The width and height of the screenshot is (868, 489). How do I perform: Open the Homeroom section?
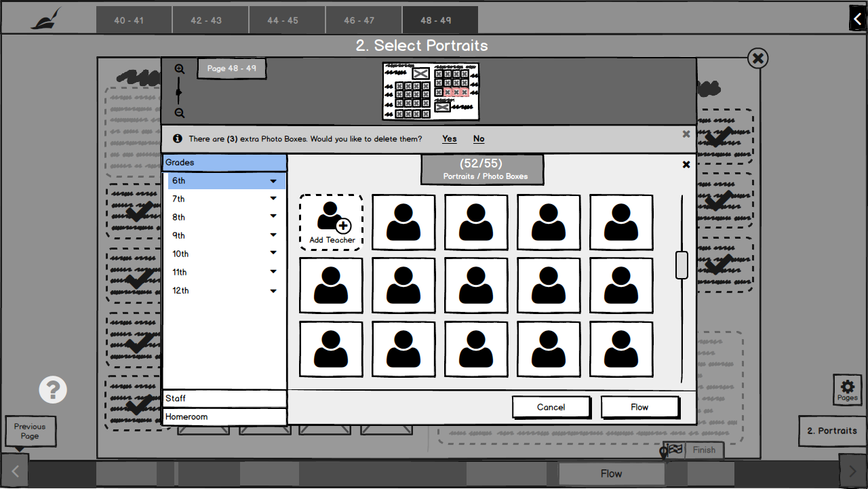224,417
